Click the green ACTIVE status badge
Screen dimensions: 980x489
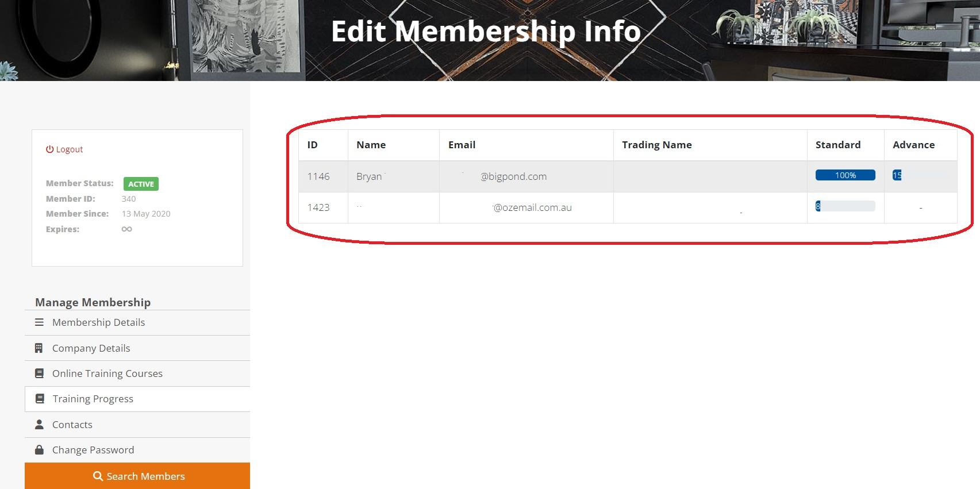pos(141,184)
